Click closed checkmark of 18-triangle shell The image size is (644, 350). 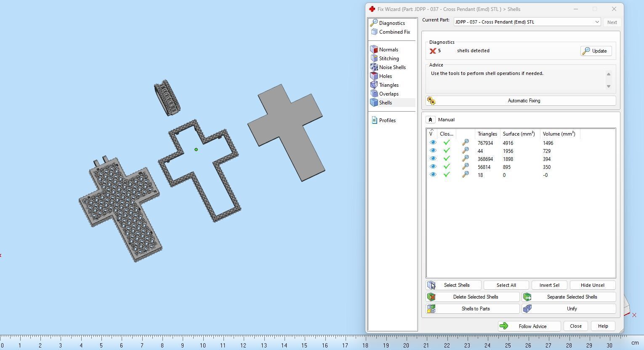click(447, 175)
